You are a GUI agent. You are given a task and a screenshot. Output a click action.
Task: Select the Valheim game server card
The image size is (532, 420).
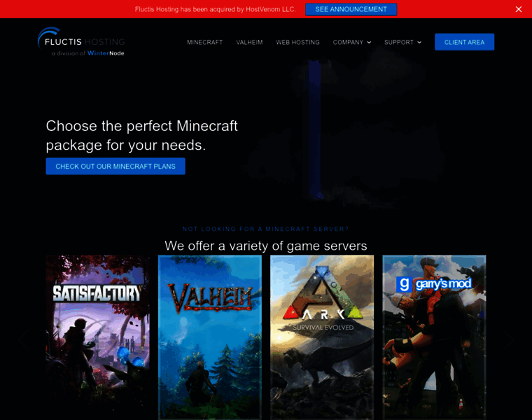[210, 337]
